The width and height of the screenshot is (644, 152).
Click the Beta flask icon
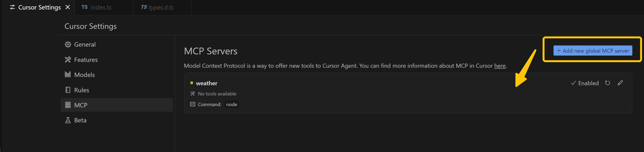[x=68, y=120]
